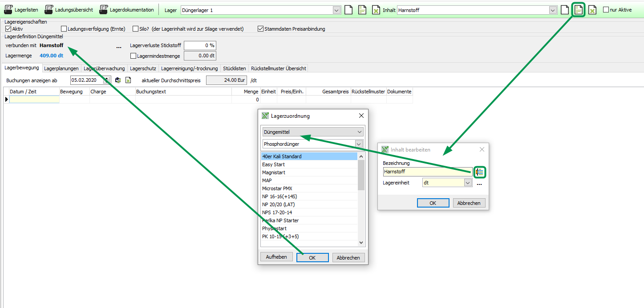Screen dimensions: 644x308
Task: Click Aufheben in Lagerzuordnung dialog
Action: (276, 257)
